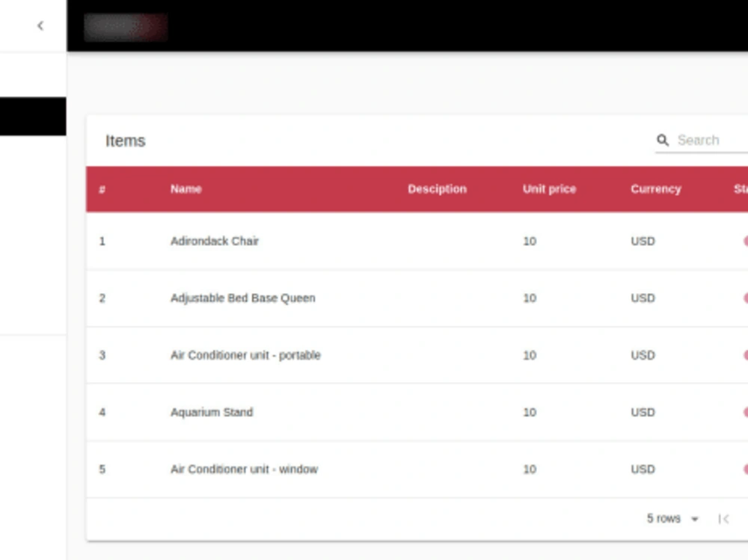The width and height of the screenshot is (748, 560).
Task: Click row number 3 cell
Action: pos(102,355)
